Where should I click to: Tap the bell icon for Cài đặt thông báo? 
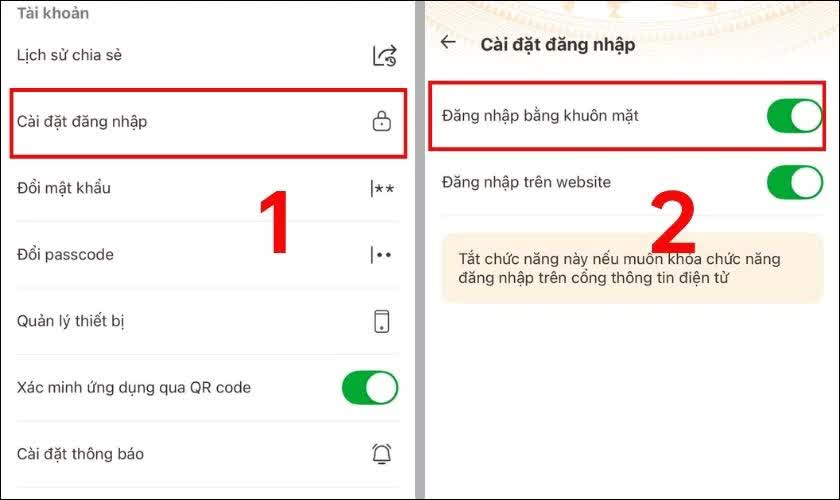381,454
